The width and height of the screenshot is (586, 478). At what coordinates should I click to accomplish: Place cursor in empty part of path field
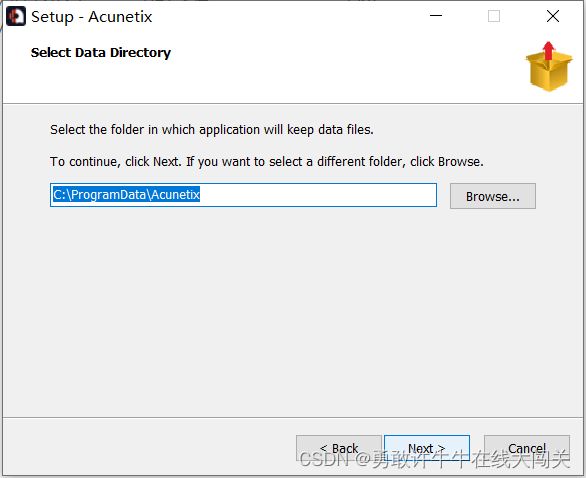(x=318, y=195)
